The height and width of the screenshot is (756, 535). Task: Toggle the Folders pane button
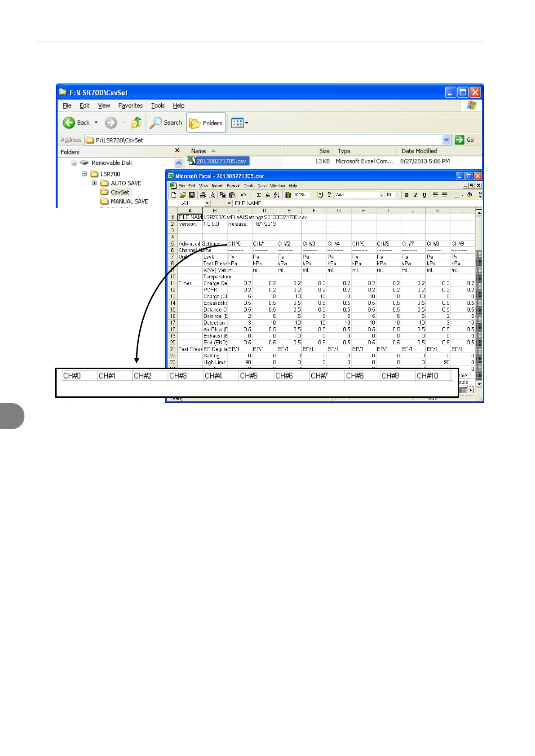coord(206,123)
